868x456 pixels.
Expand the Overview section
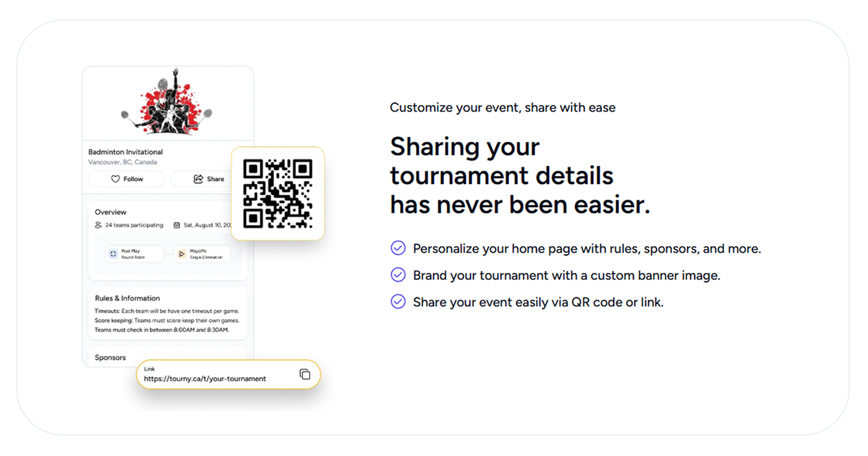111,211
